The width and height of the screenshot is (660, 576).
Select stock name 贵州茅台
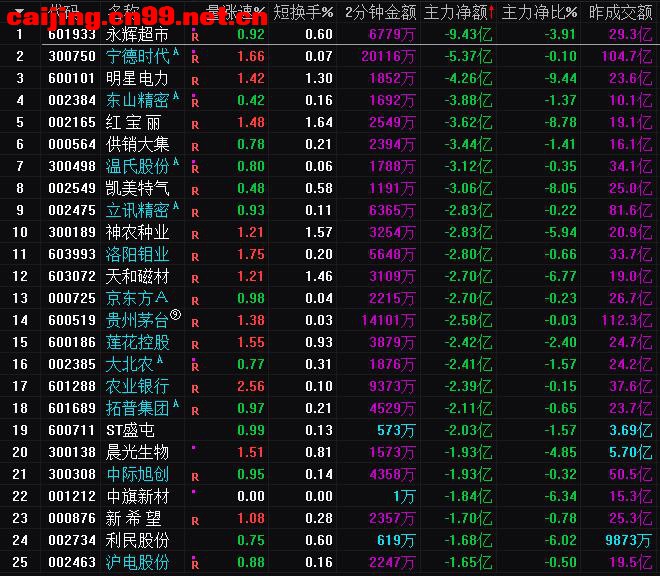(x=137, y=321)
